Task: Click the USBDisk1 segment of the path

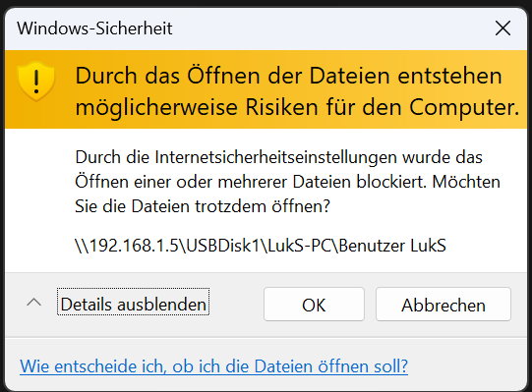Action: click(x=223, y=246)
